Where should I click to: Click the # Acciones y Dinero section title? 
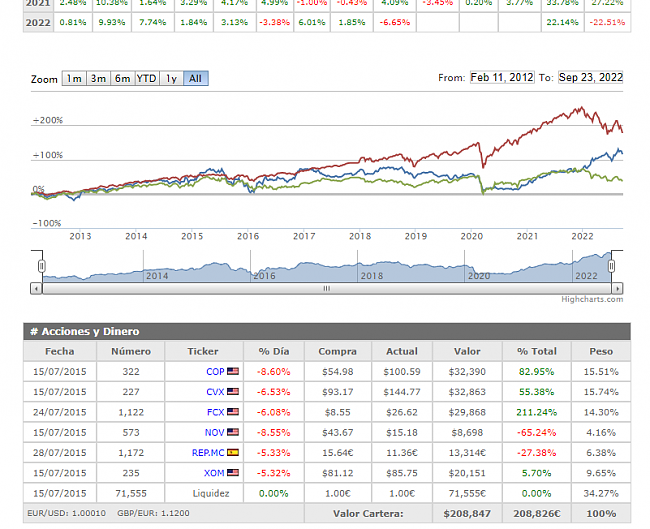coord(85,332)
